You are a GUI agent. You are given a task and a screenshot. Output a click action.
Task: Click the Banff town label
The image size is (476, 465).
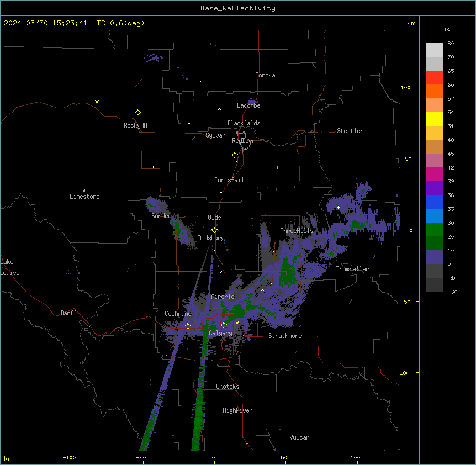68,313
